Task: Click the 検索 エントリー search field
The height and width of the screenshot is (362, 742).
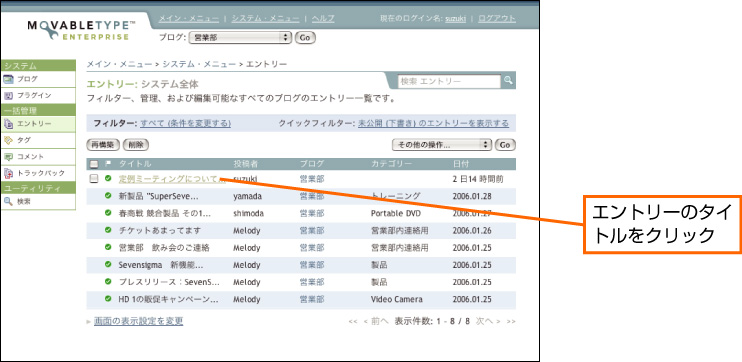Action: coord(449,81)
